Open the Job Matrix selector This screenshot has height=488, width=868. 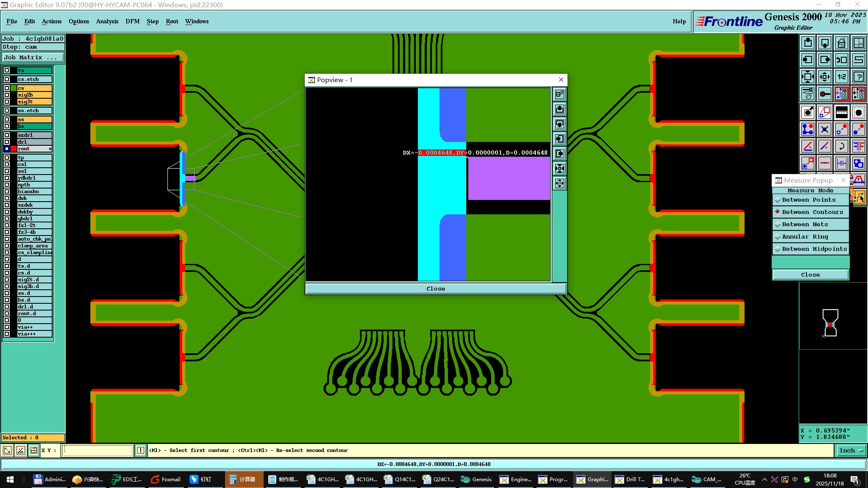coord(33,58)
